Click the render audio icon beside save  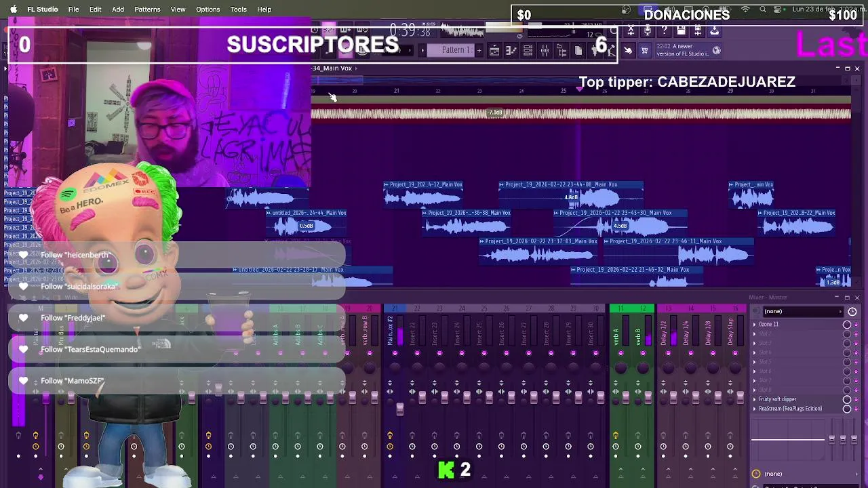[698, 30]
